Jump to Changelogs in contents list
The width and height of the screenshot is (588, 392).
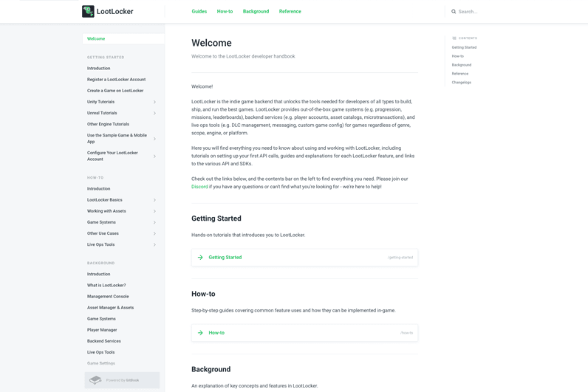click(x=461, y=83)
